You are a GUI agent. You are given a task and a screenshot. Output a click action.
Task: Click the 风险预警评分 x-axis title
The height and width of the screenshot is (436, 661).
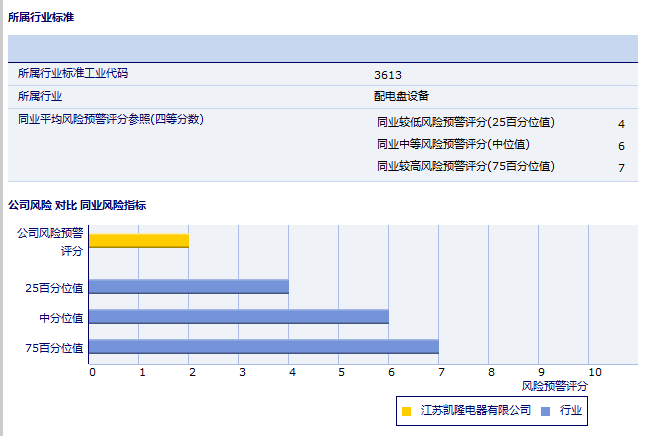coord(555,385)
